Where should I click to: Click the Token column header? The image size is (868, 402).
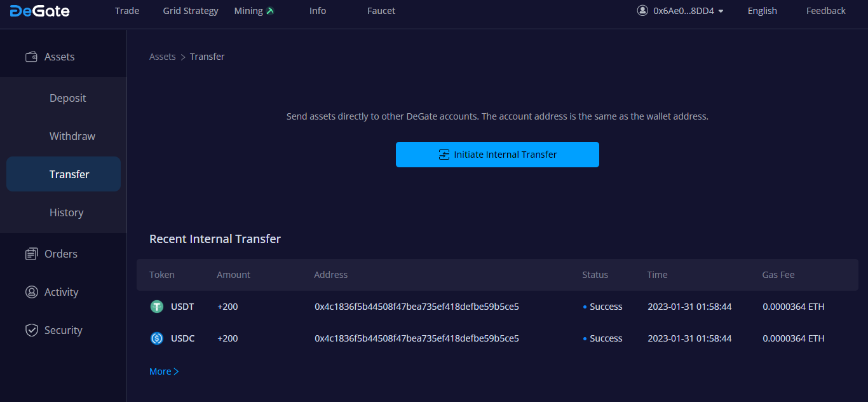[162, 275]
